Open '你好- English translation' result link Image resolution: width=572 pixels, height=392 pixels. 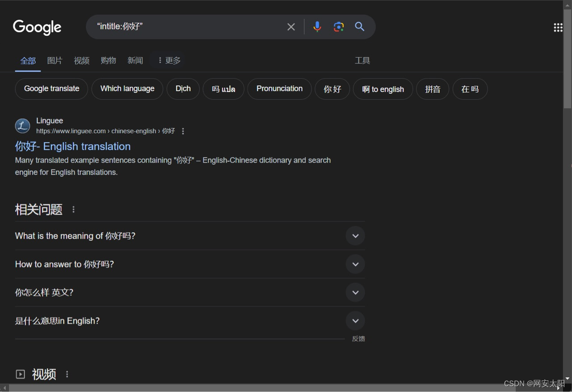tap(73, 147)
